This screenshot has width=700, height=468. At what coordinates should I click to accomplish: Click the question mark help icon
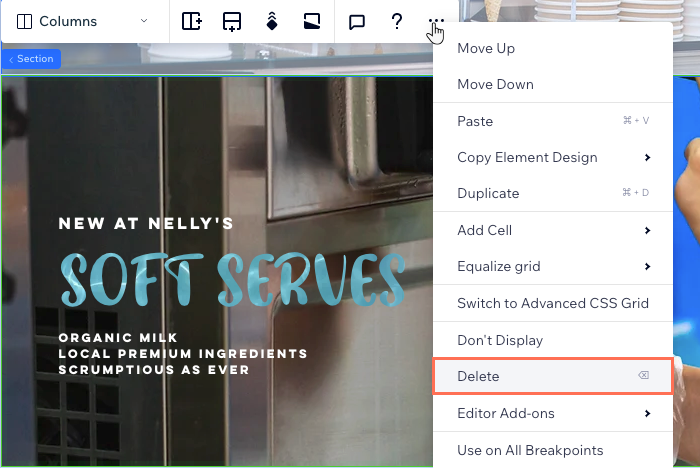click(396, 21)
